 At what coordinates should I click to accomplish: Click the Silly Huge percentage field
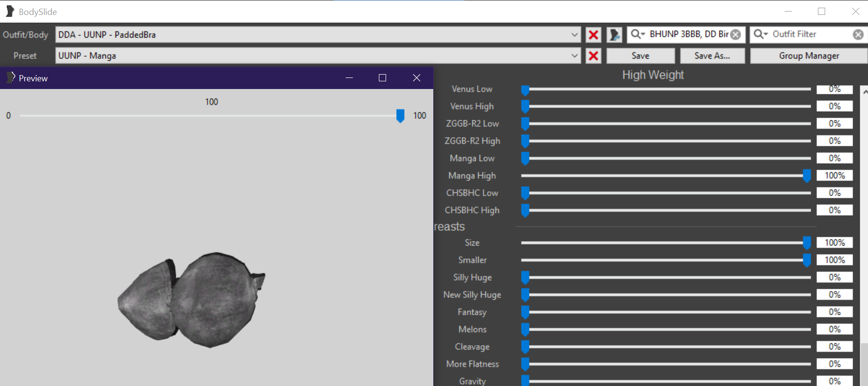[835, 277]
